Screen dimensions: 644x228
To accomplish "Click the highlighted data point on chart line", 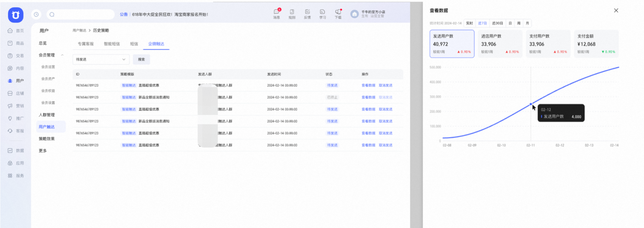I will (x=531, y=104).
